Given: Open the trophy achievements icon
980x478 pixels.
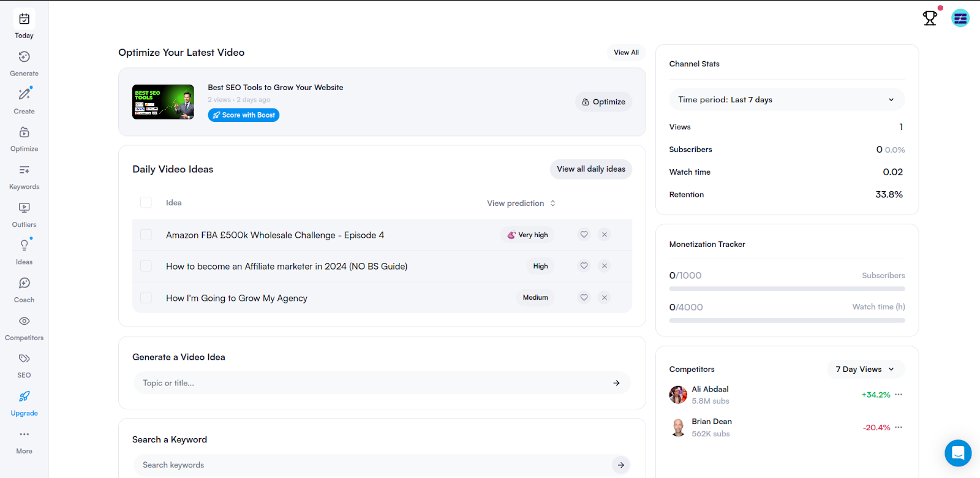Looking at the screenshot, I should point(930,18).
